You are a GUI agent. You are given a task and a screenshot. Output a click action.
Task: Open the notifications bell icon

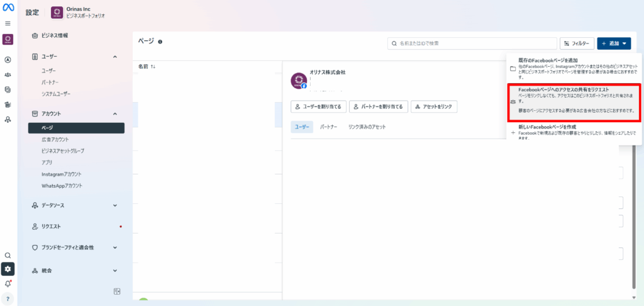(x=8, y=284)
